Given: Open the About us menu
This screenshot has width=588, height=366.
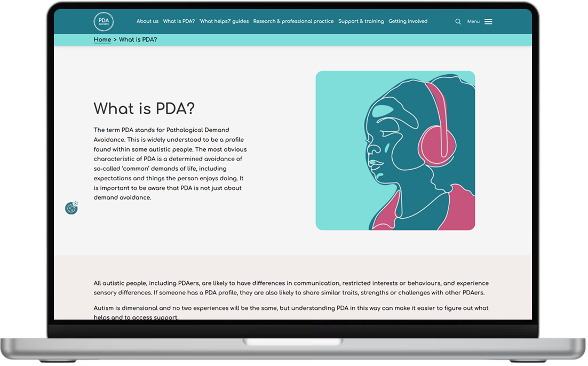Looking at the screenshot, I should (147, 21).
